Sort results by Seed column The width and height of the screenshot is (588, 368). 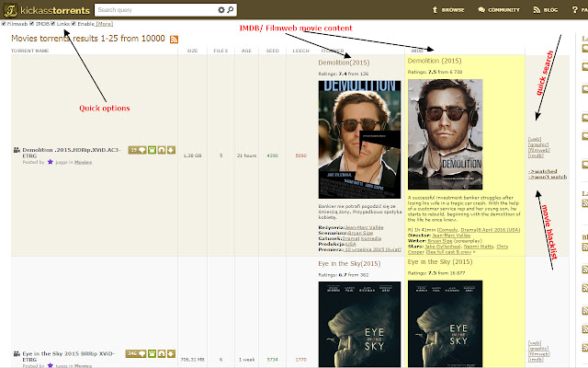click(x=273, y=51)
